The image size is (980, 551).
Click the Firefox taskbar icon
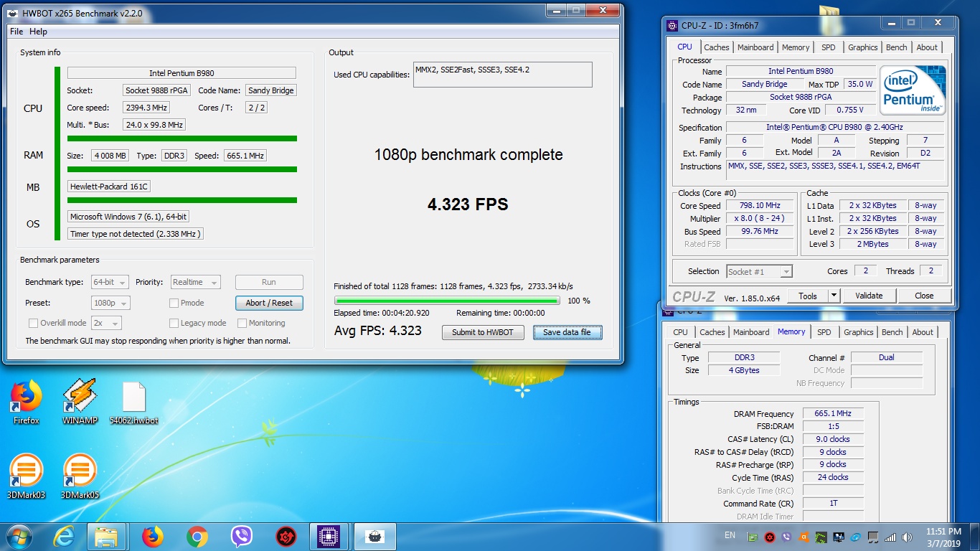pyautogui.click(x=152, y=537)
